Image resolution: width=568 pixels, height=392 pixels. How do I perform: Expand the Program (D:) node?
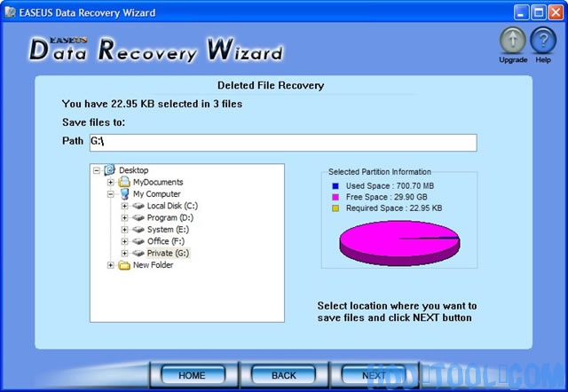click(124, 217)
